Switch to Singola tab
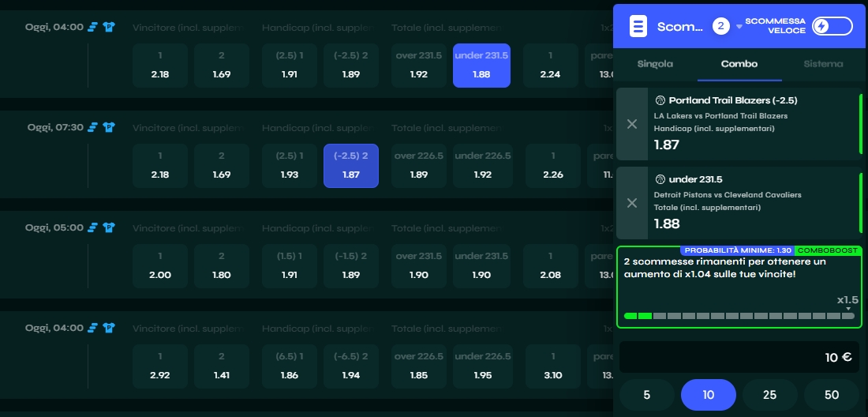Image resolution: width=868 pixels, height=417 pixels. point(655,64)
